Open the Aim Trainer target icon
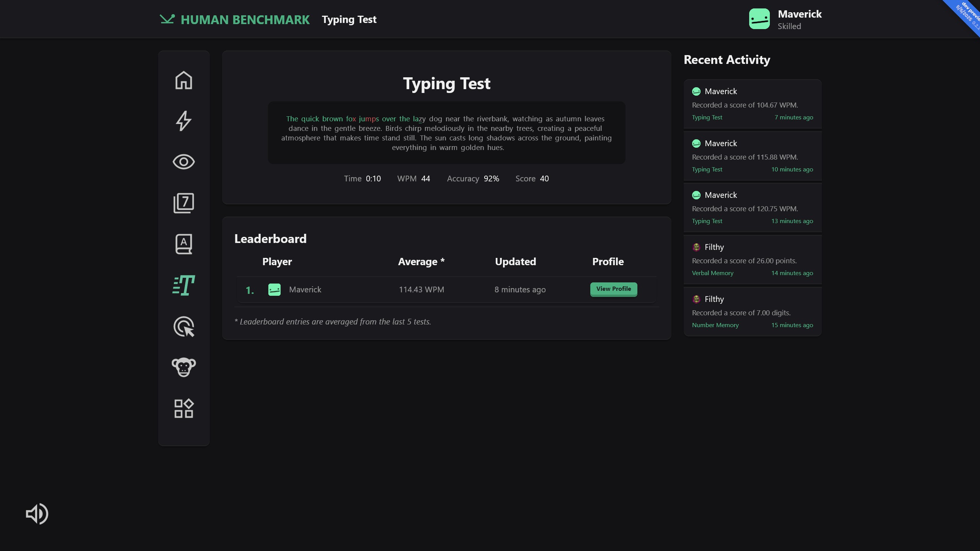Screen dimensions: 980x551 coord(184,326)
